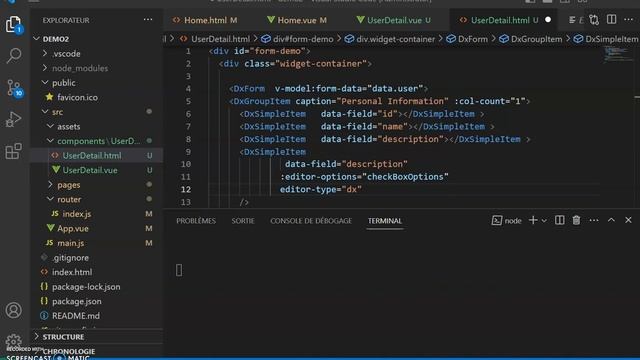Open editor more actions ellipsis
Viewport: 640px width, 360px height.
tap(628, 20)
